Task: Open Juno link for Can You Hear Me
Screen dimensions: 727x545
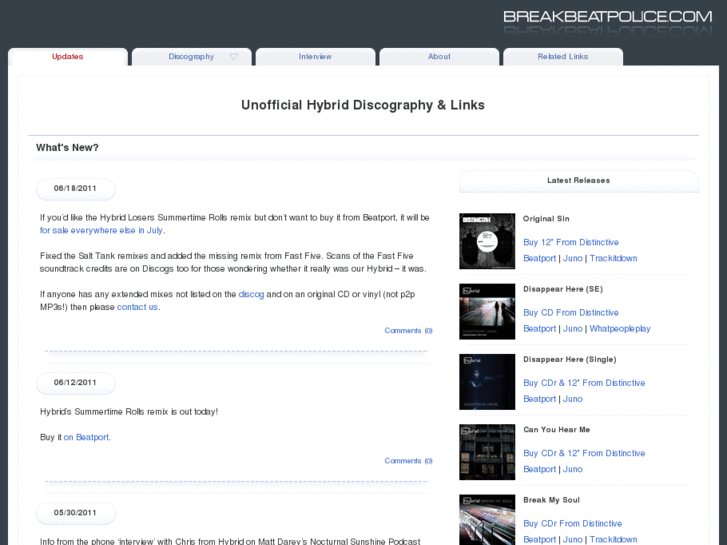Action: (x=573, y=469)
